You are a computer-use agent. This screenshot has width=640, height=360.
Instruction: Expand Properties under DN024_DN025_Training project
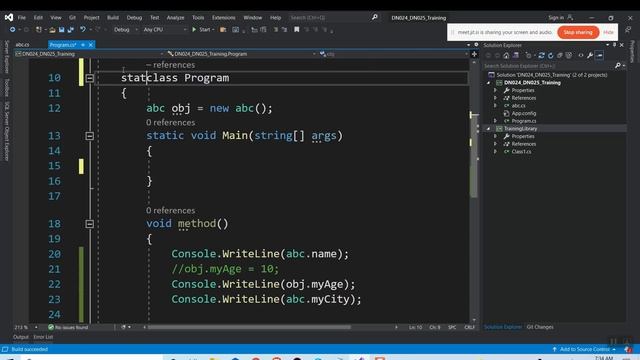(496, 90)
